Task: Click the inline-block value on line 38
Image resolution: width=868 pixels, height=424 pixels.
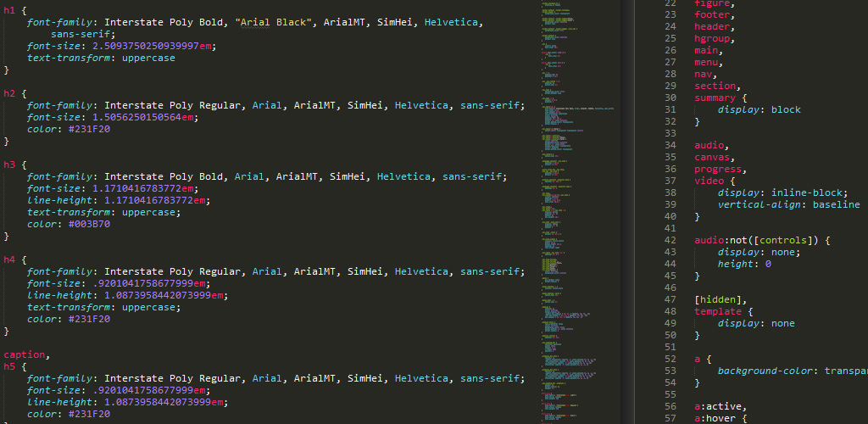Action: click(x=807, y=192)
